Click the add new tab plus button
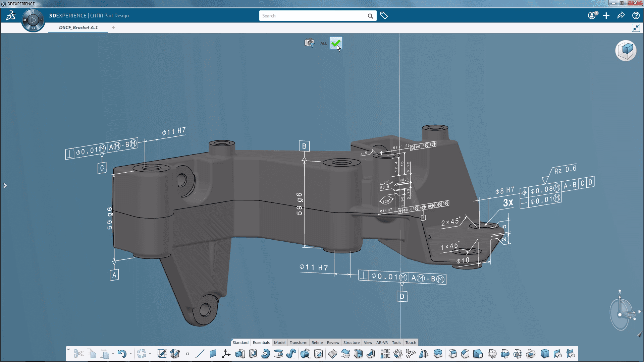This screenshot has height=362, width=644. (x=113, y=27)
